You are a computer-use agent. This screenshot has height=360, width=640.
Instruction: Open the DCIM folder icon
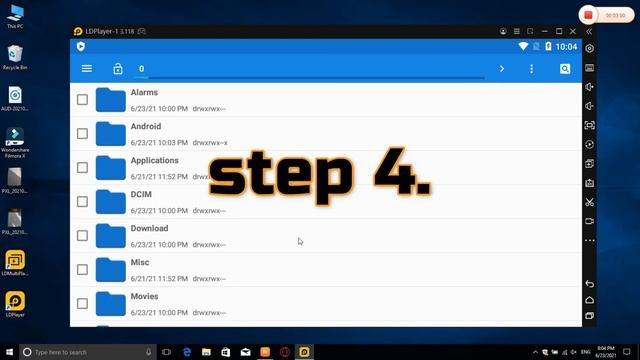[111, 202]
